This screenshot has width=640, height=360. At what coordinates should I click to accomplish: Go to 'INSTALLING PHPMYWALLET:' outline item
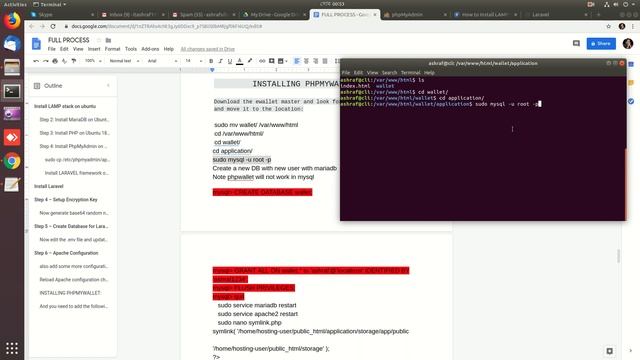point(70,293)
